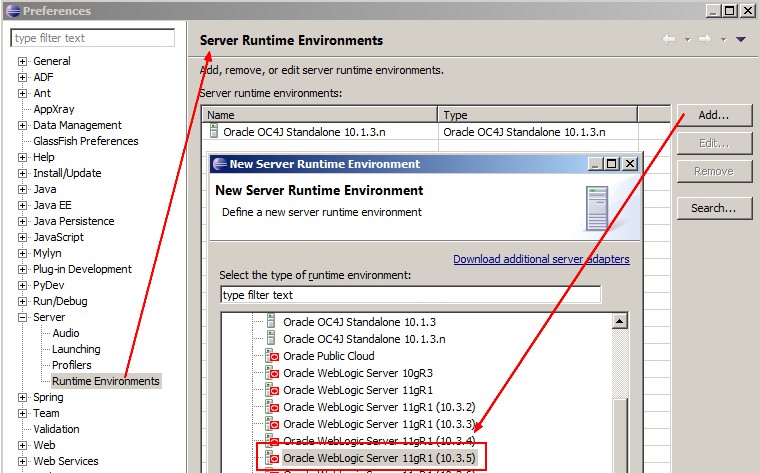Click the runtime type filter text field
Image resolution: width=760 pixels, height=473 pixels.
tap(410, 295)
